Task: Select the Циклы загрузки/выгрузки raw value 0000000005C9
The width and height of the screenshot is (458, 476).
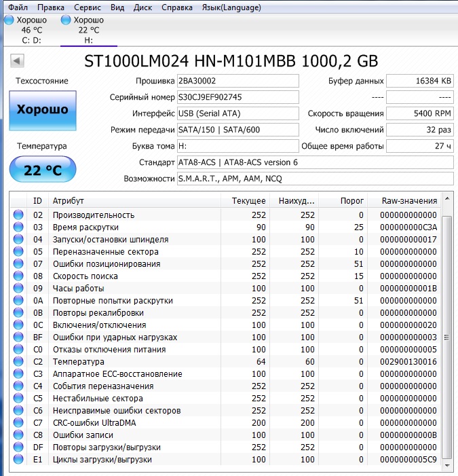Action: coord(408,459)
